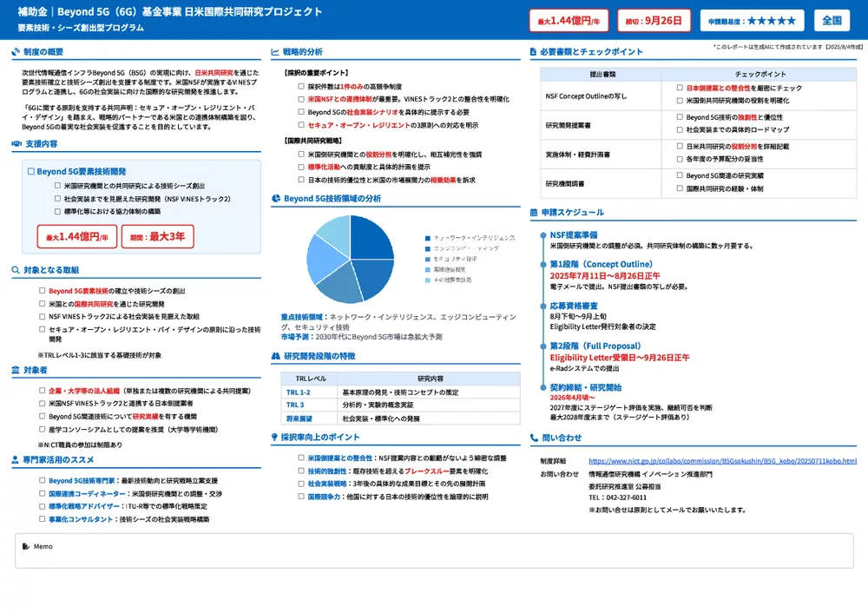Click the NSF提案準備 timeline dot
Screen dimensions: 868x613
(543, 235)
